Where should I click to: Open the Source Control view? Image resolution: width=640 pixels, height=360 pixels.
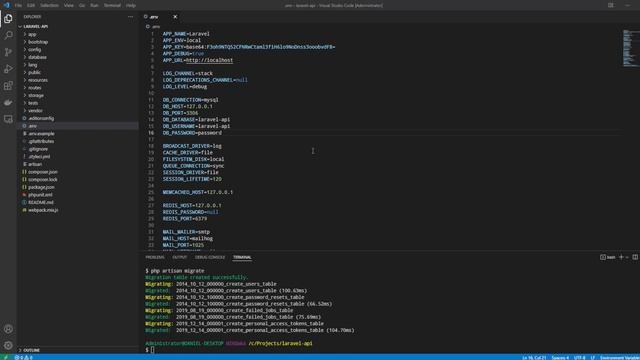(8, 52)
